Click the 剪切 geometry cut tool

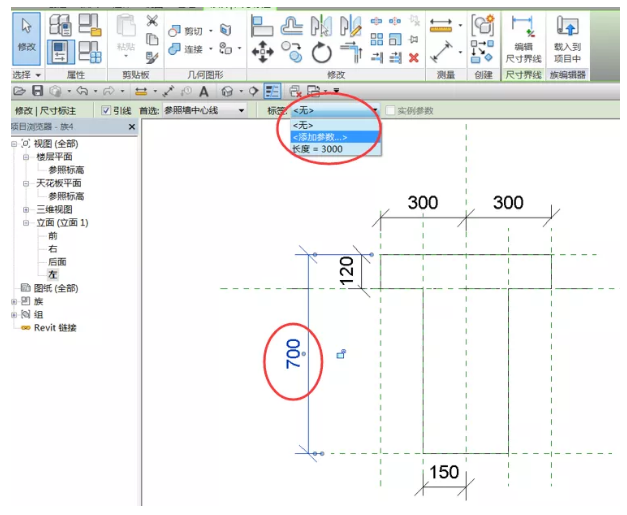tap(185, 31)
